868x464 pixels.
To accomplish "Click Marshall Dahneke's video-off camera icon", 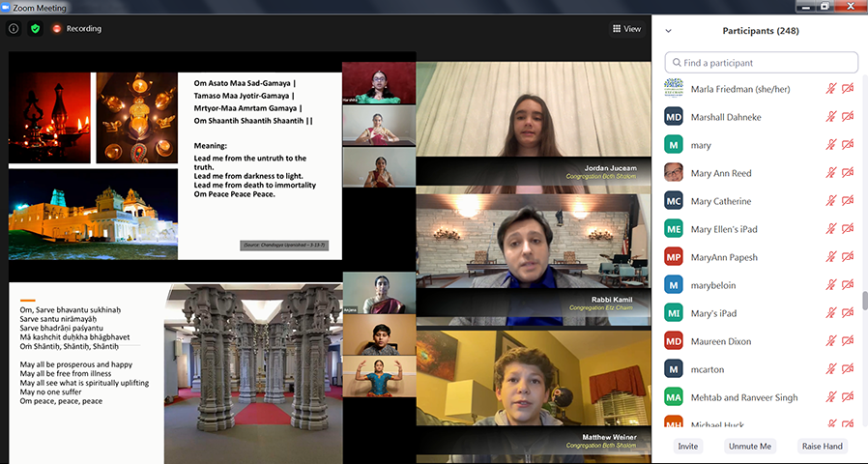I will point(848,117).
